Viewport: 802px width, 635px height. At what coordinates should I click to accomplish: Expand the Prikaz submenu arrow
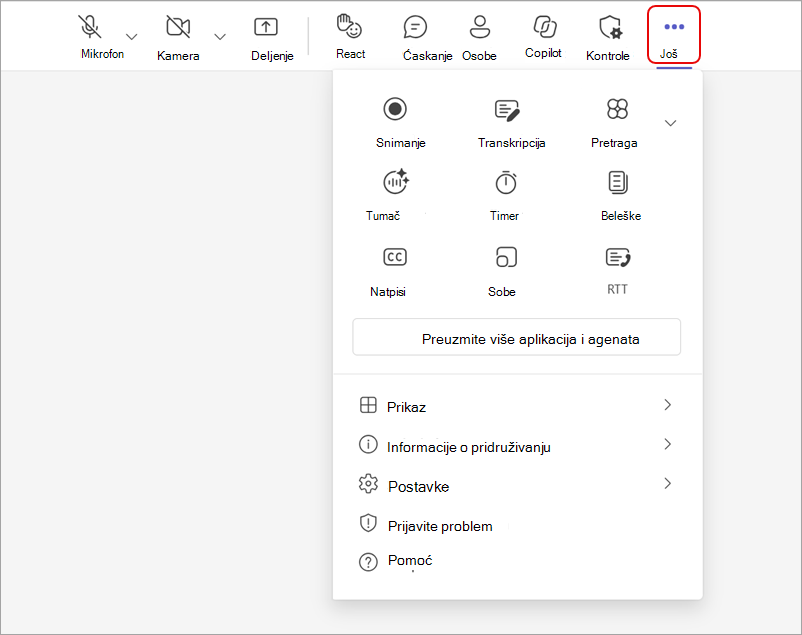[667, 405]
